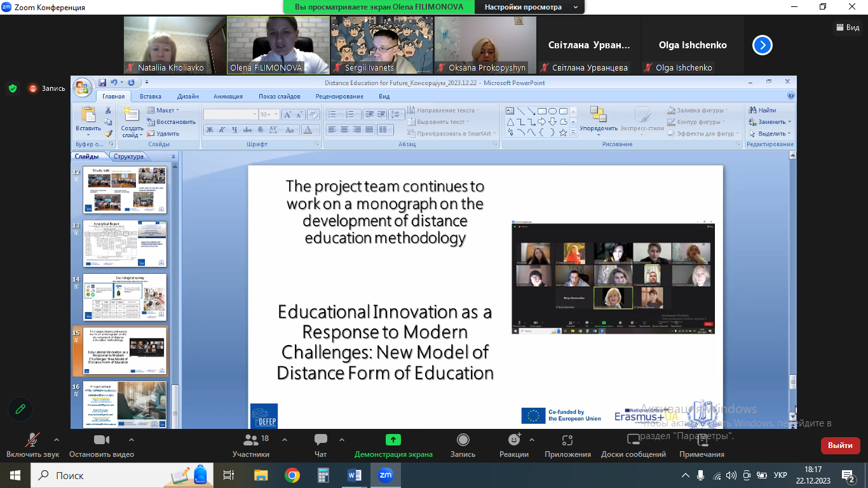The width and height of the screenshot is (868, 488).
Task: Open the Структура outline tab
Action: coord(129,156)
